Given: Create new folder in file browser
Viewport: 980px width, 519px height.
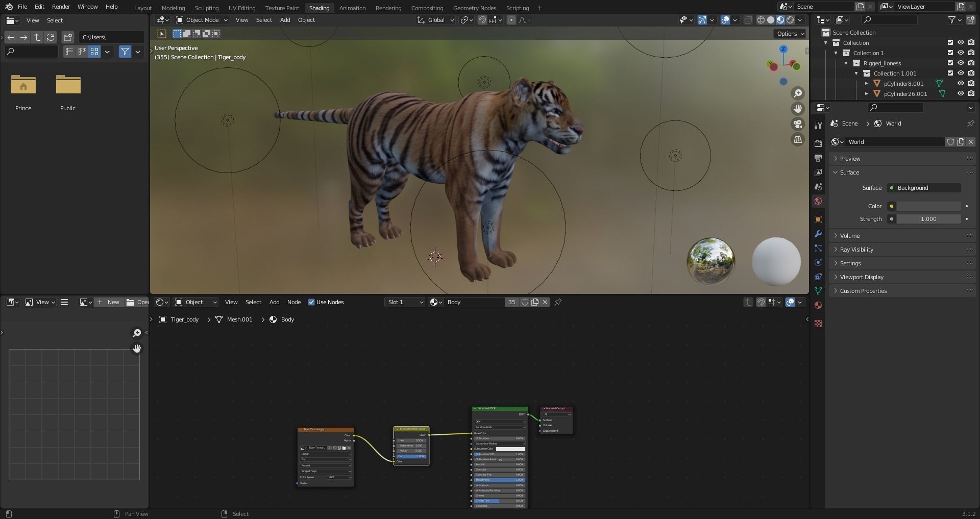Looking at the screenshot, I should pyautogui.click(x=68, y=37).
